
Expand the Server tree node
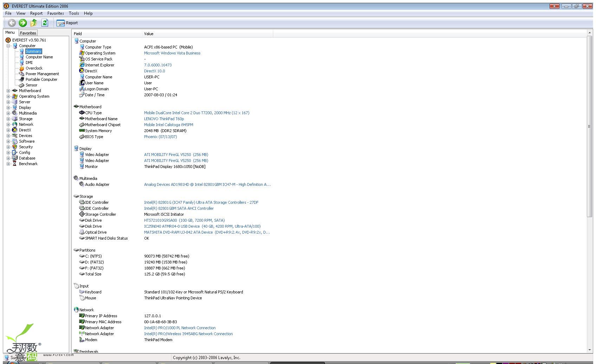click(x=8, y=102)
